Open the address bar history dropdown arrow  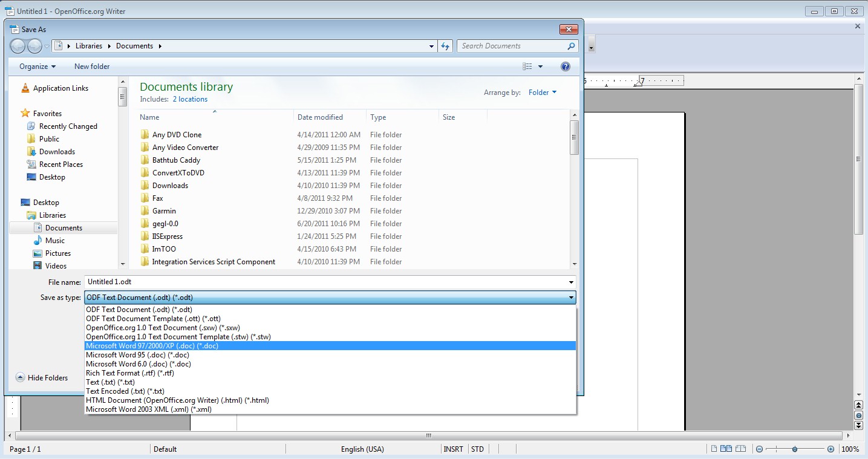[x=431, y=46]
